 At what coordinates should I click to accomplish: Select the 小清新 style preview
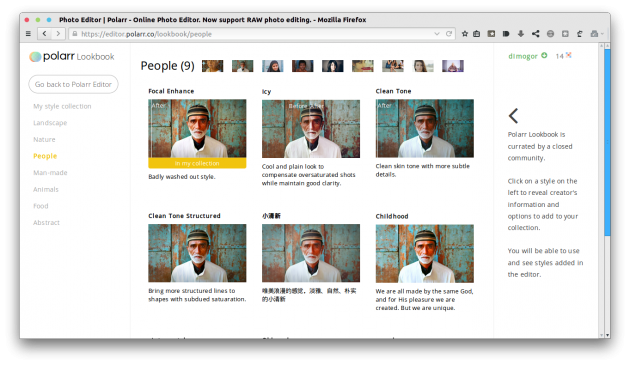click(x=311, y=253)
